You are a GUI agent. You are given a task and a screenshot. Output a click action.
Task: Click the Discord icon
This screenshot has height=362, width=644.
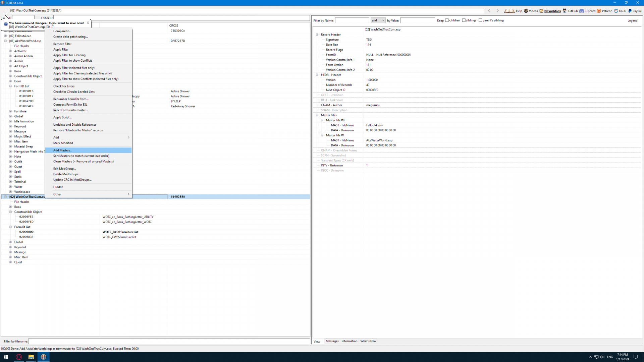[582, 11]
